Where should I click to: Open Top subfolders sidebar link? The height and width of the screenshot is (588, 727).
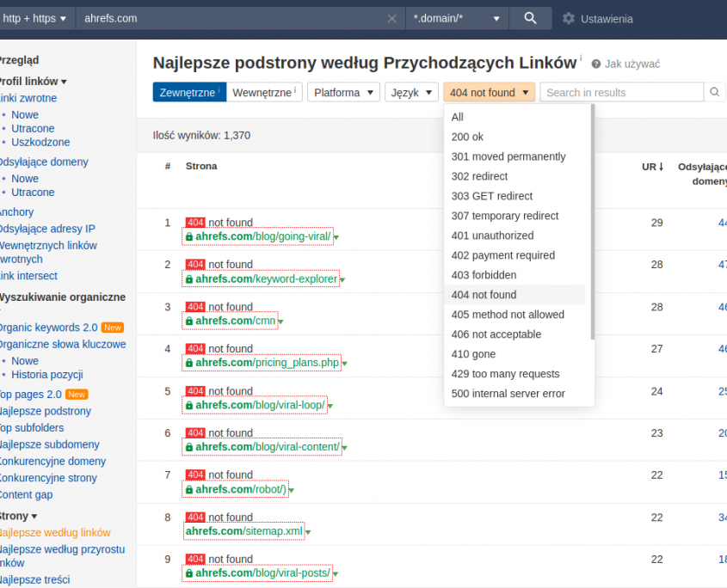coord(32,428)
